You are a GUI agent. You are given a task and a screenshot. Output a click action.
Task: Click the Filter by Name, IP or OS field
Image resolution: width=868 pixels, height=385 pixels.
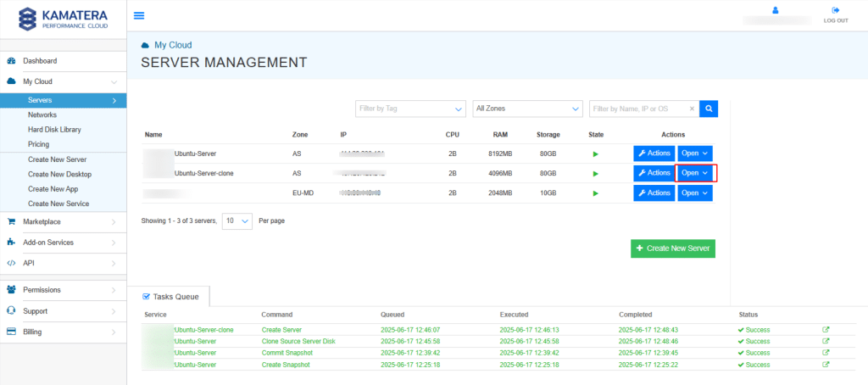[637, 109]
